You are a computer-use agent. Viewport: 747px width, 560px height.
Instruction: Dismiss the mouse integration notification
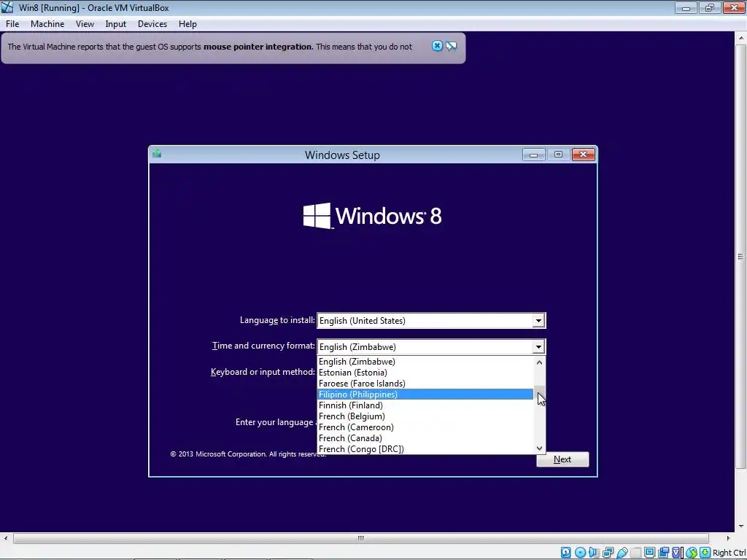[x=437, y=46]
